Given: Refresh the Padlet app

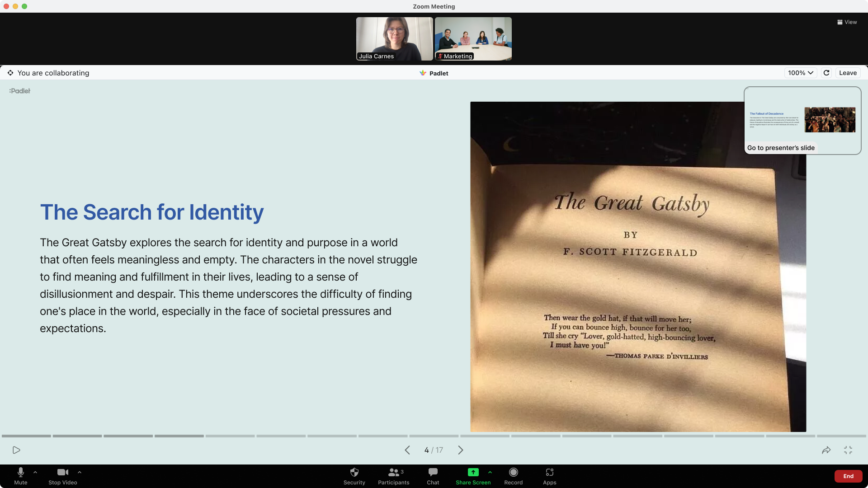Looking at the screenshot, I should click(826, 73).
